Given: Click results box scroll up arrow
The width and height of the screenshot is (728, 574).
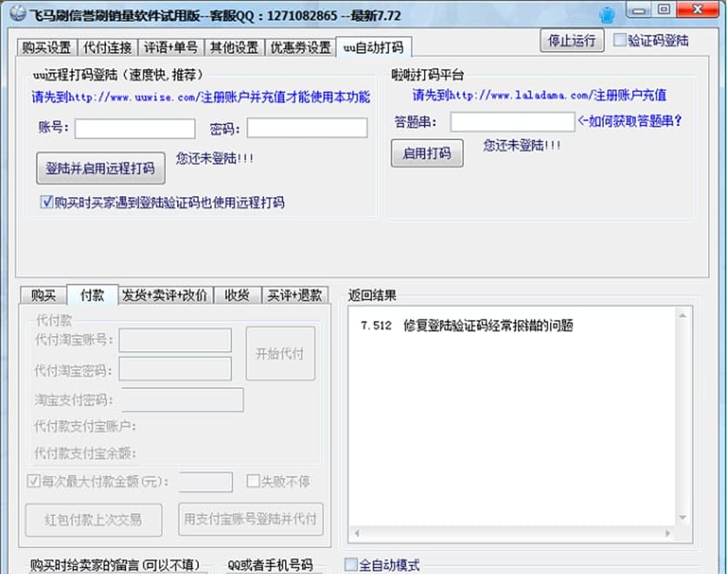Looking at the screenshot, I should [683, 315].
